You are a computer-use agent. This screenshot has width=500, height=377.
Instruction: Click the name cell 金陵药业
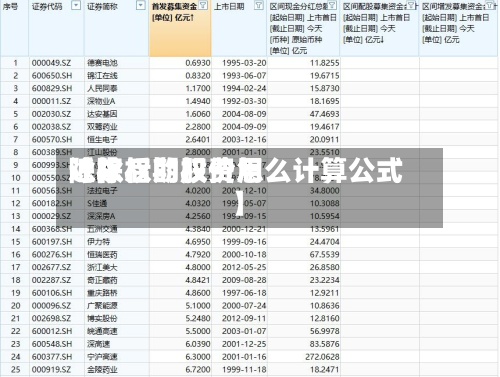102,369
